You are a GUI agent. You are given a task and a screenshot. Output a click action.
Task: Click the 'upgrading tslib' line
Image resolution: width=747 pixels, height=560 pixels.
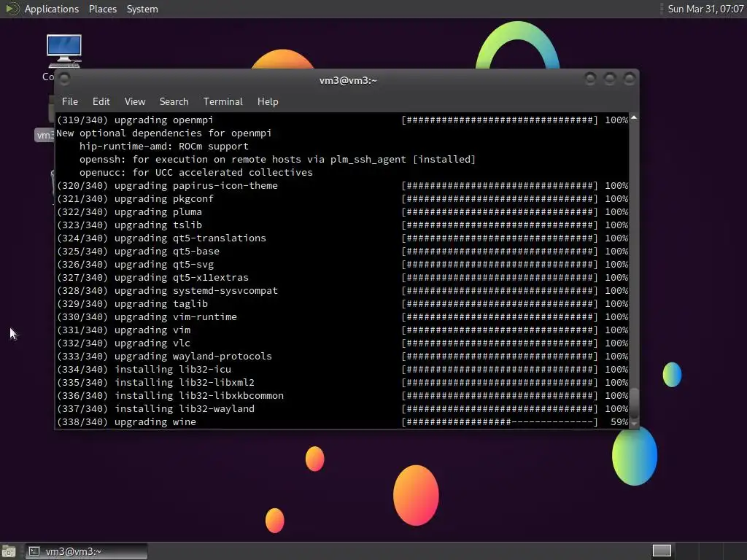[342, 225]
